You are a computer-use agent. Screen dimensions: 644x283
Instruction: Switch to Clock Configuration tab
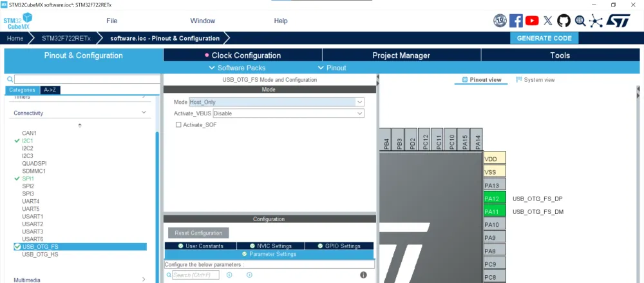[243, 55]
